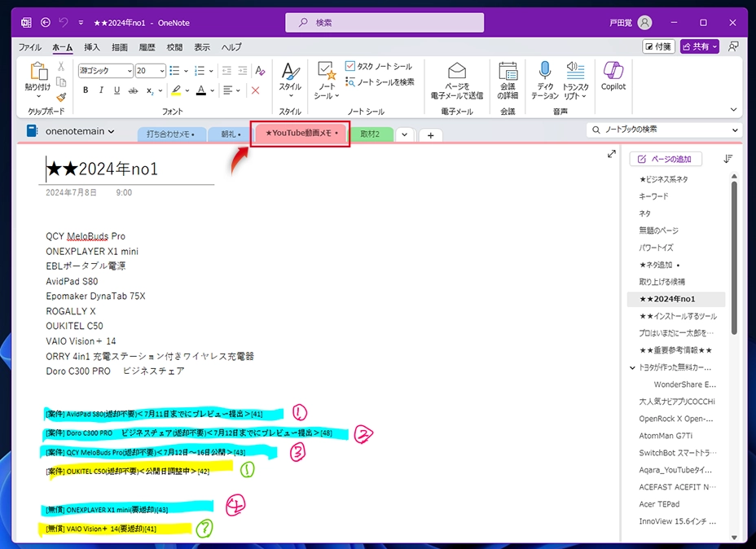Open the ファイル menu
Viewport: 756px width, 549px height.
click(x=30, y=46)
